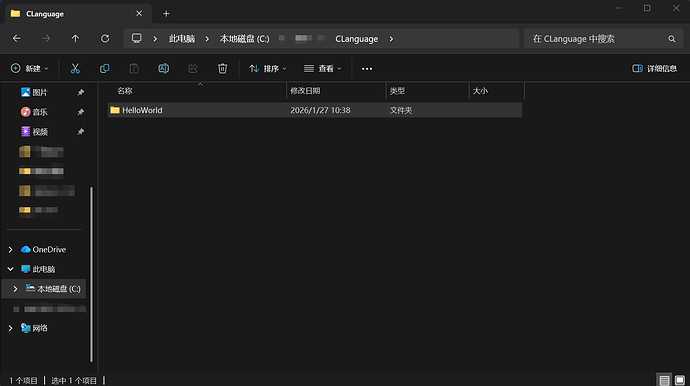Click the Delete trash icon
Screen dimensions: 690x386
[x=223, y=69]
